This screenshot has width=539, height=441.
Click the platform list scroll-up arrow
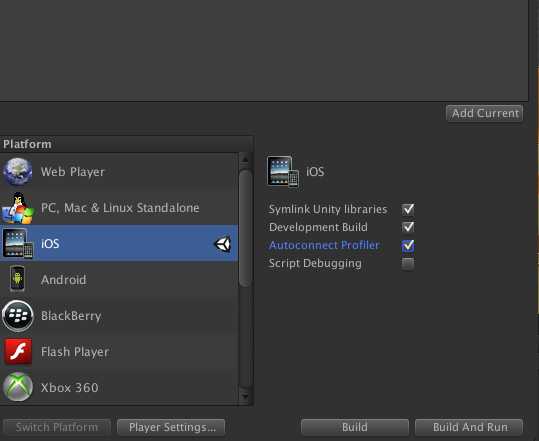point(245,159)
